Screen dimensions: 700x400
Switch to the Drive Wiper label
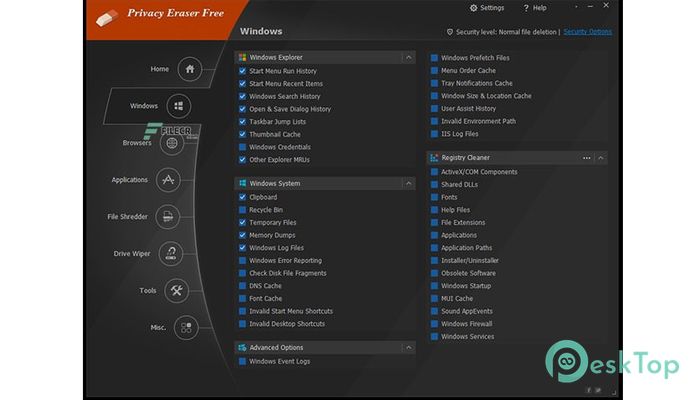[x=132, y=254]
